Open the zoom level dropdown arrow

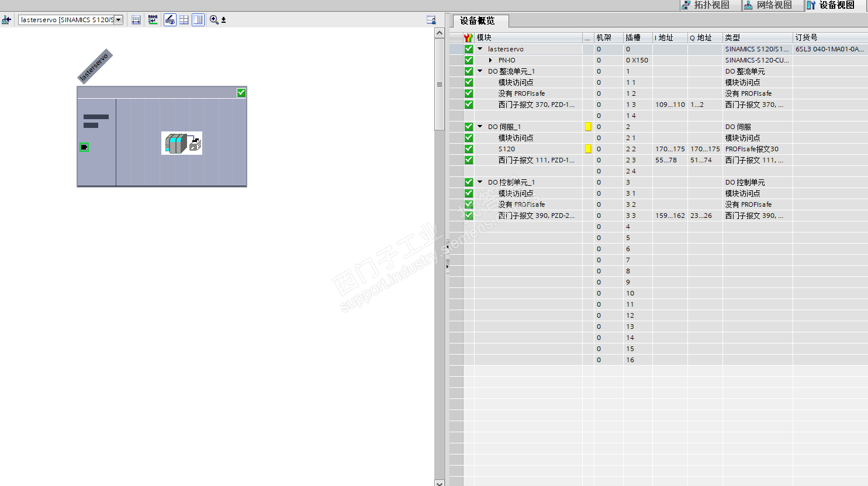(223, 20)
